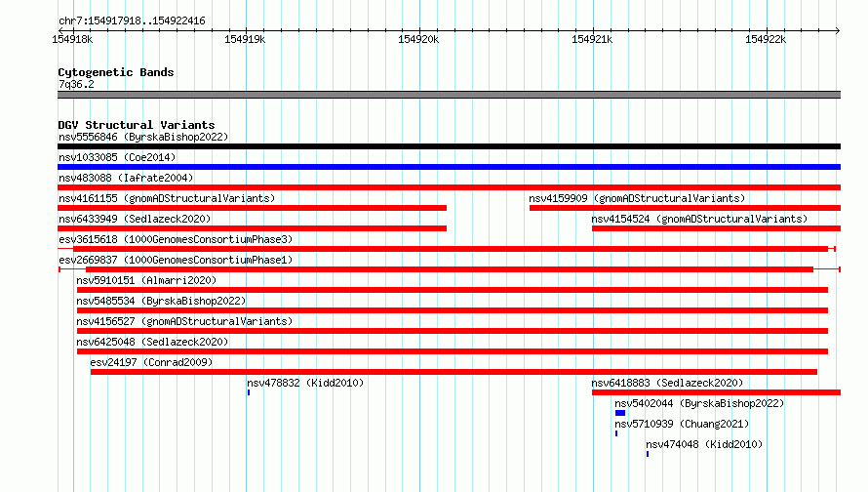This screenshot has height=492, width=868.
Task: Click the red bar under nsv5910151
Action: tap(453, 290)
